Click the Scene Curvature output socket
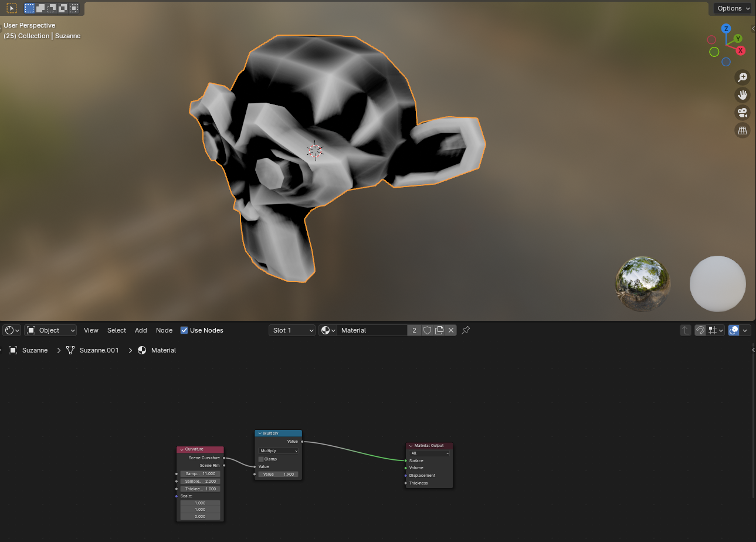 (x=224, y=458)
